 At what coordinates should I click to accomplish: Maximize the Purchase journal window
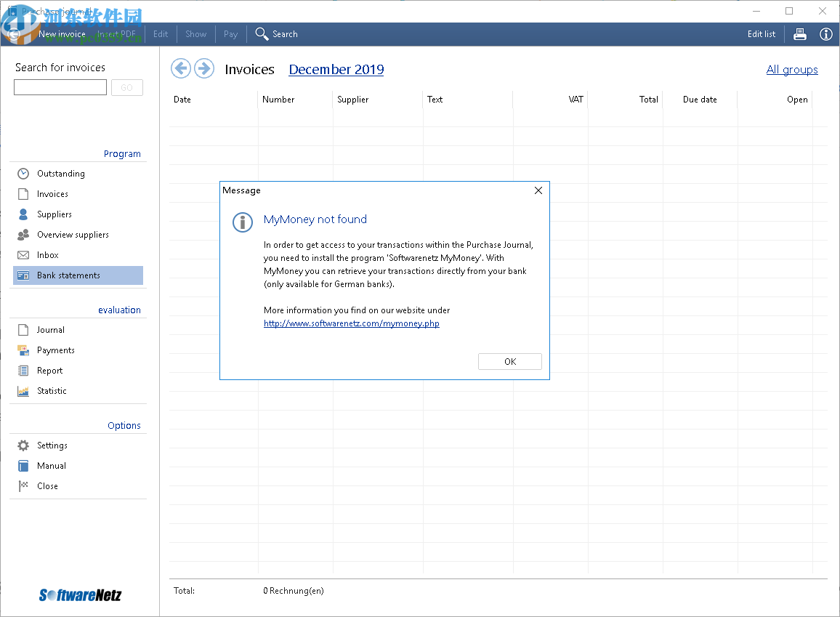789,11
